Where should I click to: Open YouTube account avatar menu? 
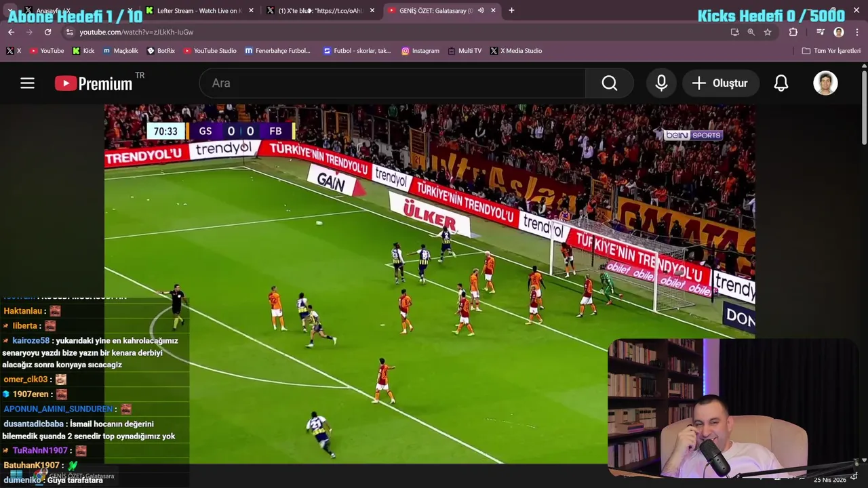(x=825, y=83)
